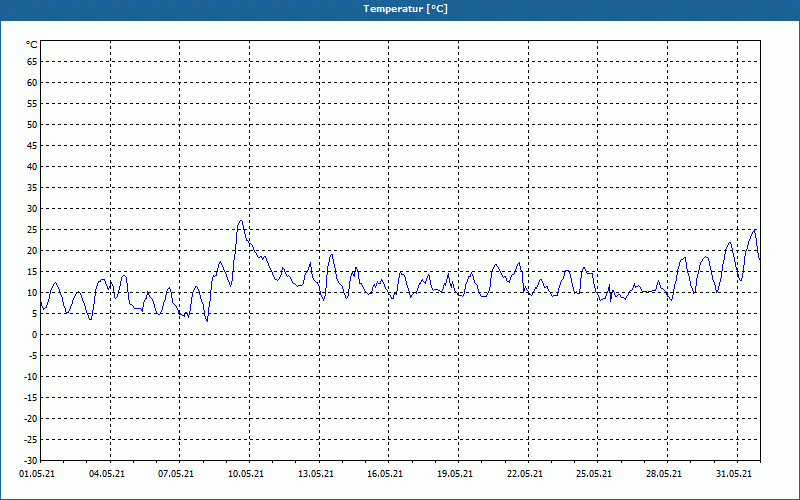Click the 16.05.21 date label
This screenshot has height=500, width=800.
(385, 474)
